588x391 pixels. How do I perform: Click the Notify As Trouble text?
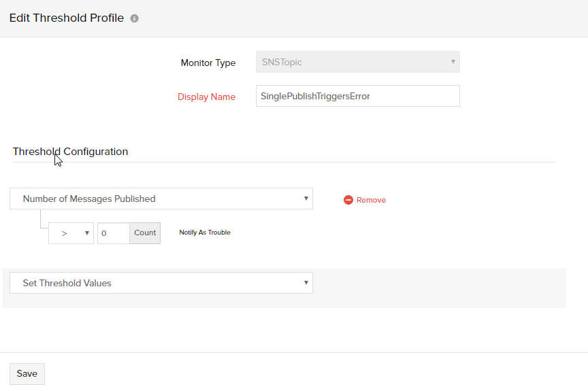205,233
